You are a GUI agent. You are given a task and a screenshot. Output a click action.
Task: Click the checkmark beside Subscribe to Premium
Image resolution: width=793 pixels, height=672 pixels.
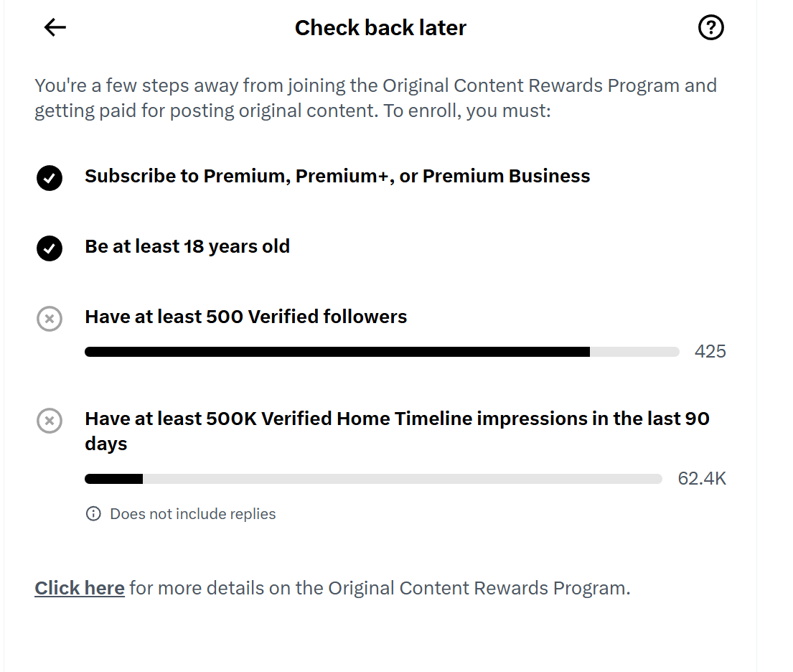(x=50, y=177)
